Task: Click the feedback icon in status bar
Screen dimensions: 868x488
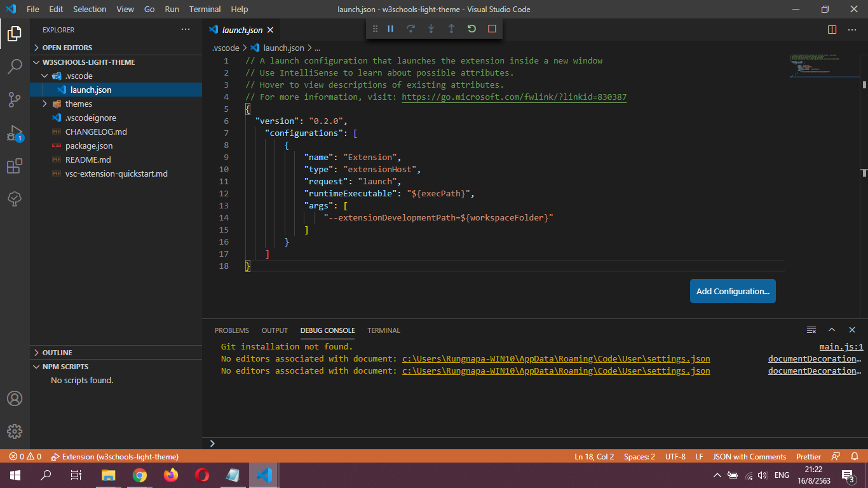Action: (x=836, y=457)
